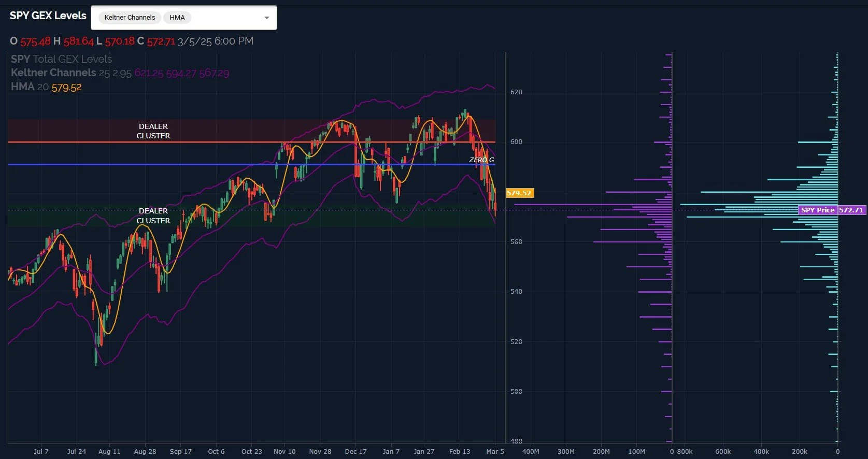
Task: Click the Nov 10 date axis label
Action: click(284, 451)
